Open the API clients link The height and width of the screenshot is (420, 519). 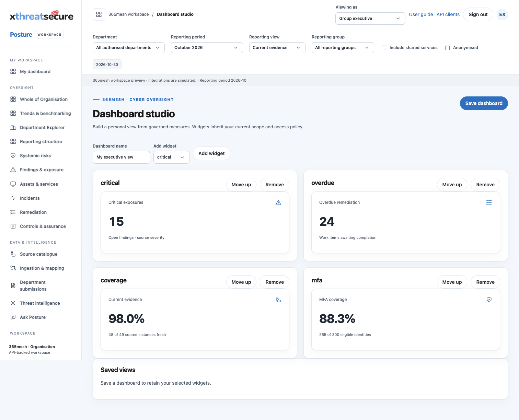tap(448, 14)
